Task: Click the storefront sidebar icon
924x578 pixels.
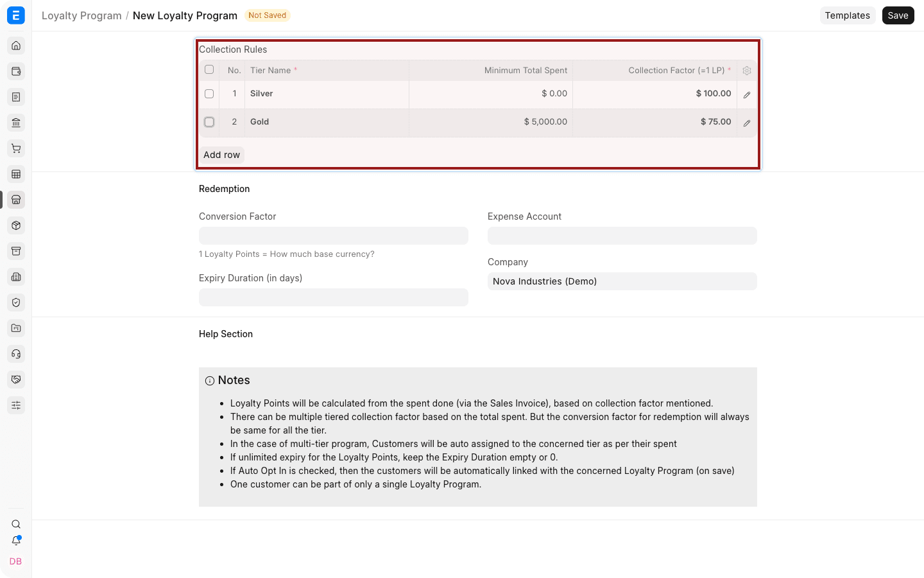Action: click(16, 200)
